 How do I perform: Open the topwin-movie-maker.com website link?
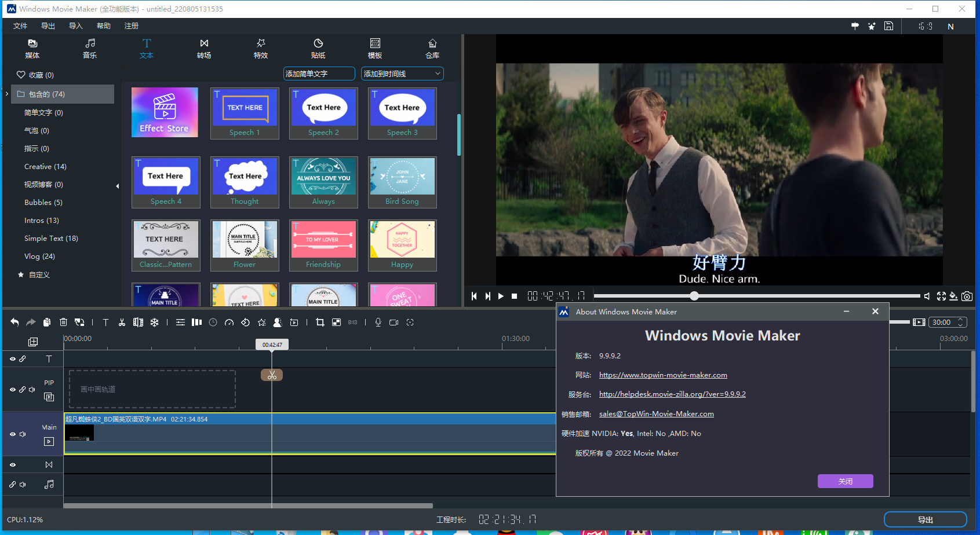pos(662,375)
